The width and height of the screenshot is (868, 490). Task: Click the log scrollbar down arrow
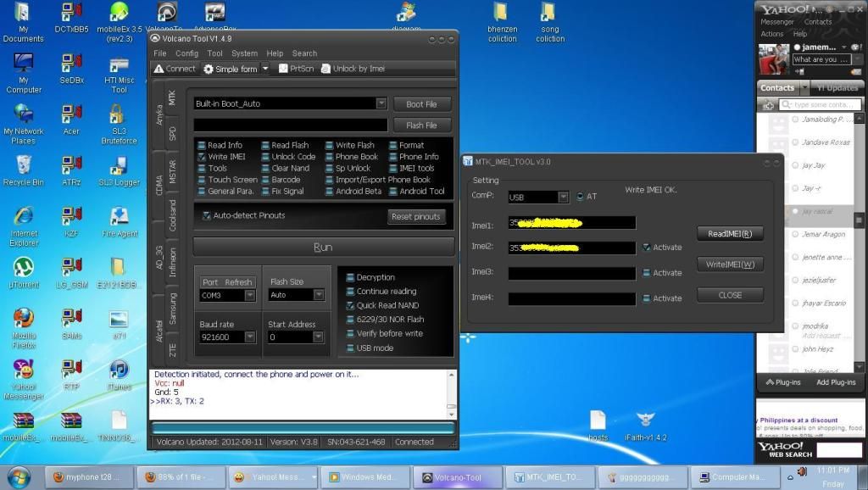(452, 415)
